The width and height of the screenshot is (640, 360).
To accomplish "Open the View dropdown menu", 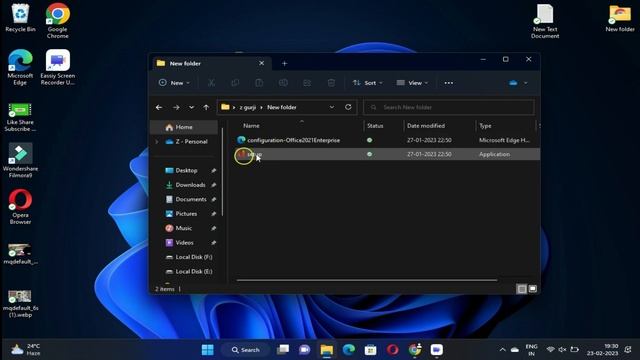I will [x=412, y=83].
